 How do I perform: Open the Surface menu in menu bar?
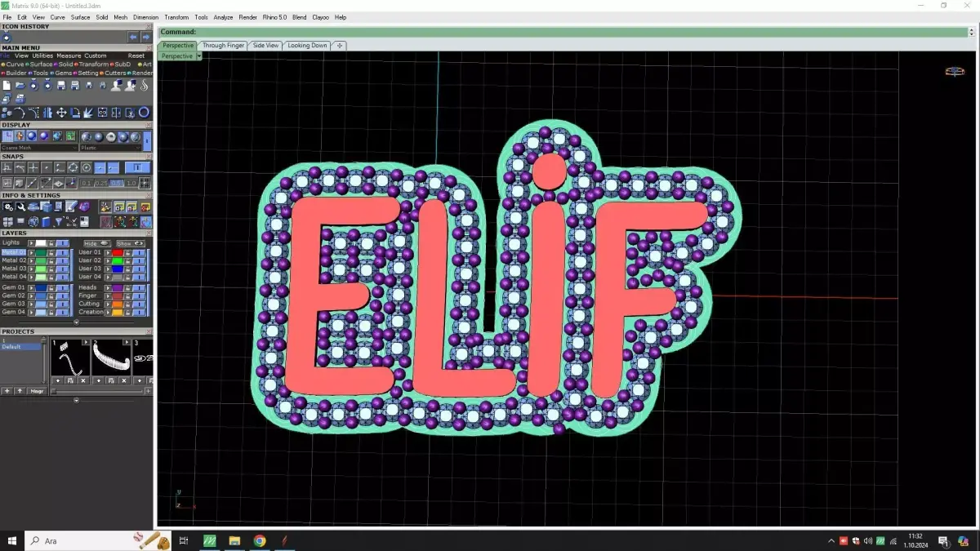click(x=80, y=17)
